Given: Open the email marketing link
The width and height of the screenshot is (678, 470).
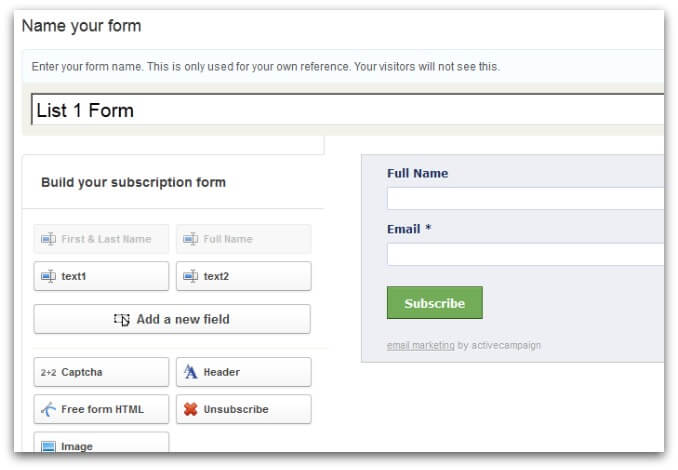Looking at the screenshot, I should point(420,345).
